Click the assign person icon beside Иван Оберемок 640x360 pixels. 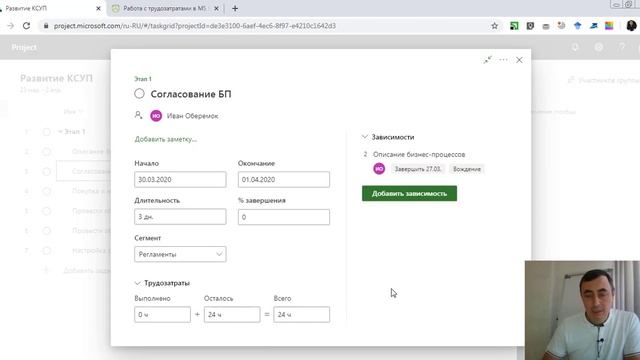138,116
